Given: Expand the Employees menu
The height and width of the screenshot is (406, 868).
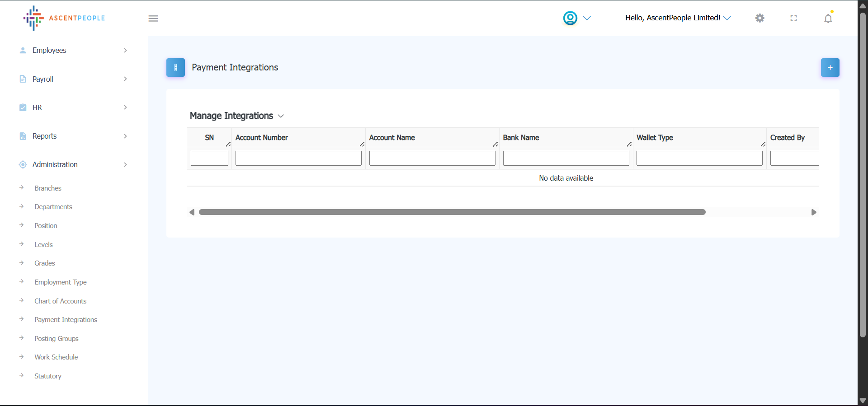Looking at the screenshot, I should pyautogui.click(x=49, y=50).
